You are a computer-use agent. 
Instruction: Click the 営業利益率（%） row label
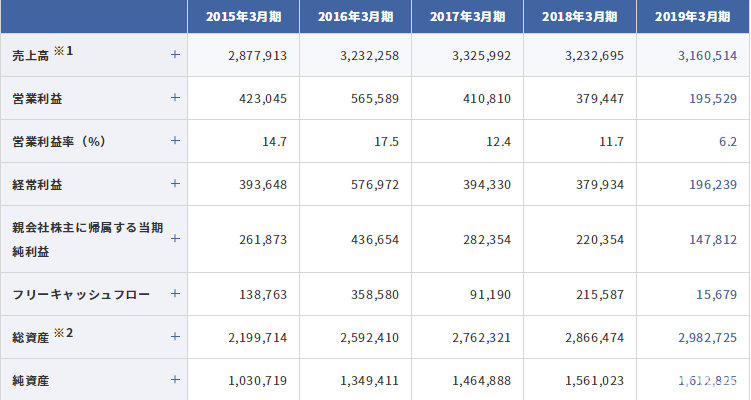click(59, 142)
